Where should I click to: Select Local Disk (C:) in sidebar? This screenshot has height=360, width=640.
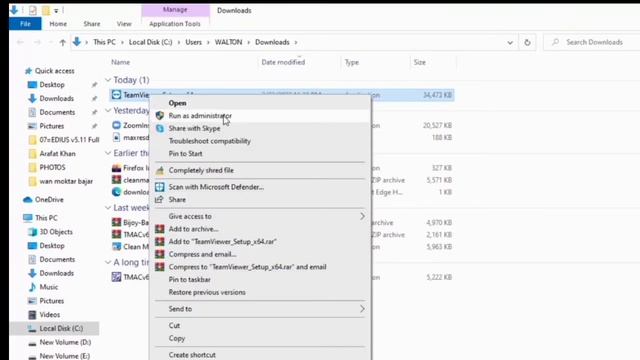click(61, 329)
